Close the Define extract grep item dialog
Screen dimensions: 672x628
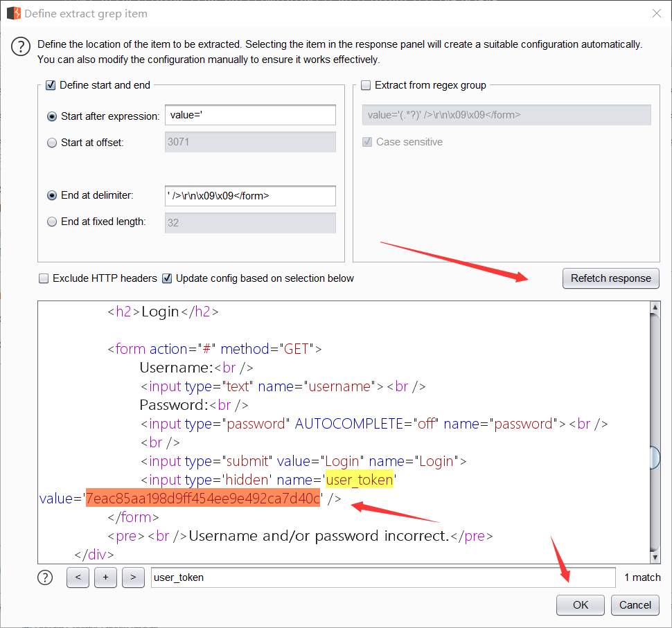(656, 12)
